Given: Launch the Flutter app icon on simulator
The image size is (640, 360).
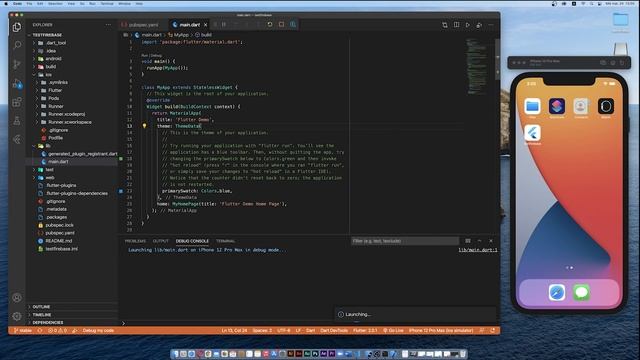Looking at the screenshot, I should pos(532,133).
